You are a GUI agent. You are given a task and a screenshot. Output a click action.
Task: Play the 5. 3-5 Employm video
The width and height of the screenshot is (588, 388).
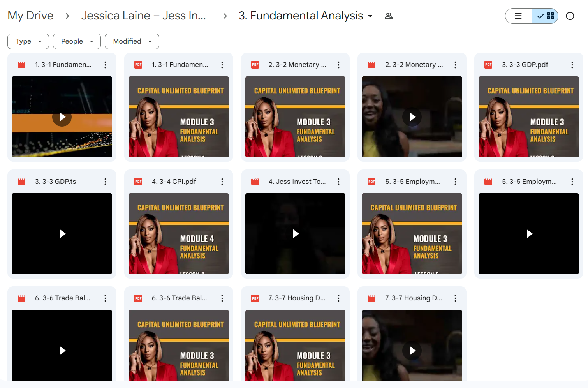(x=529, y=234)
